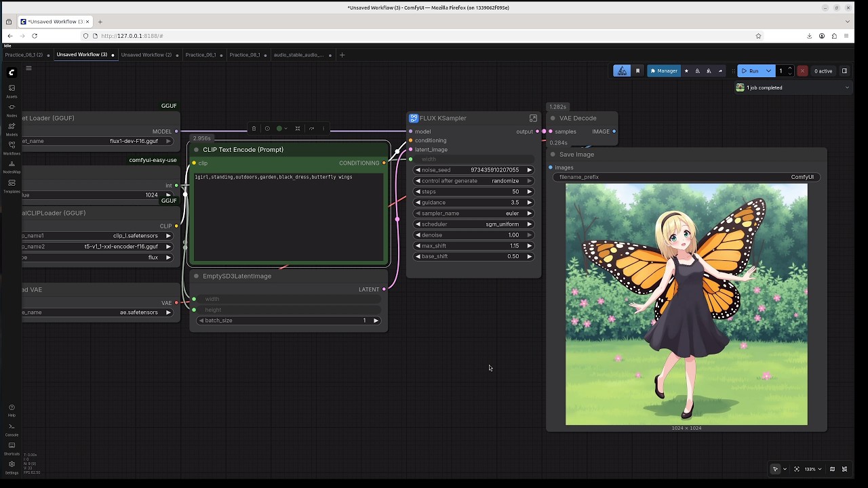This screenshot has height=488, width=868.
Task: Click the expand icon on the FLUX KSampler node
Action: coord(533,118)
